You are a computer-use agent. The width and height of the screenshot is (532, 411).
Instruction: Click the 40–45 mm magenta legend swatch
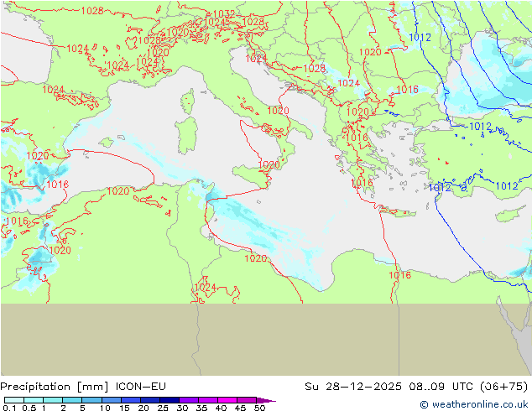[x=227, y=400]
